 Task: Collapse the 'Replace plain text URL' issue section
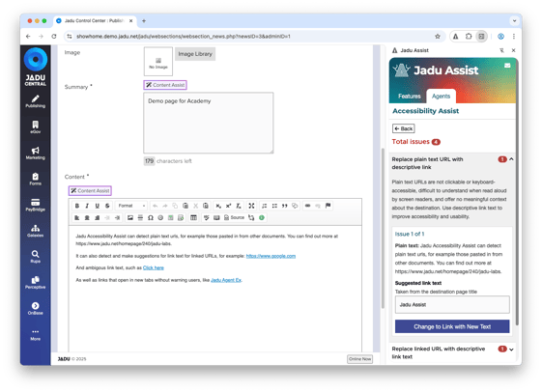click(x=511, y=159)
